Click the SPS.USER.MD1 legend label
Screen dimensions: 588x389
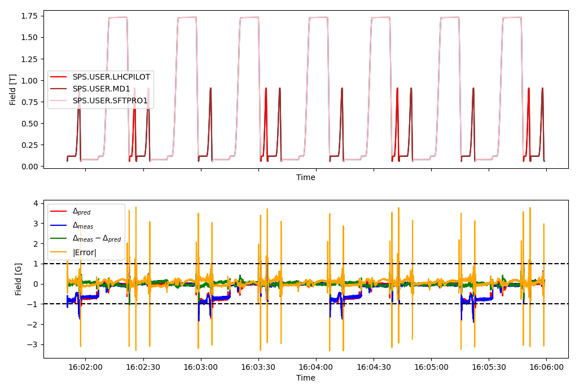coord(101,89)
